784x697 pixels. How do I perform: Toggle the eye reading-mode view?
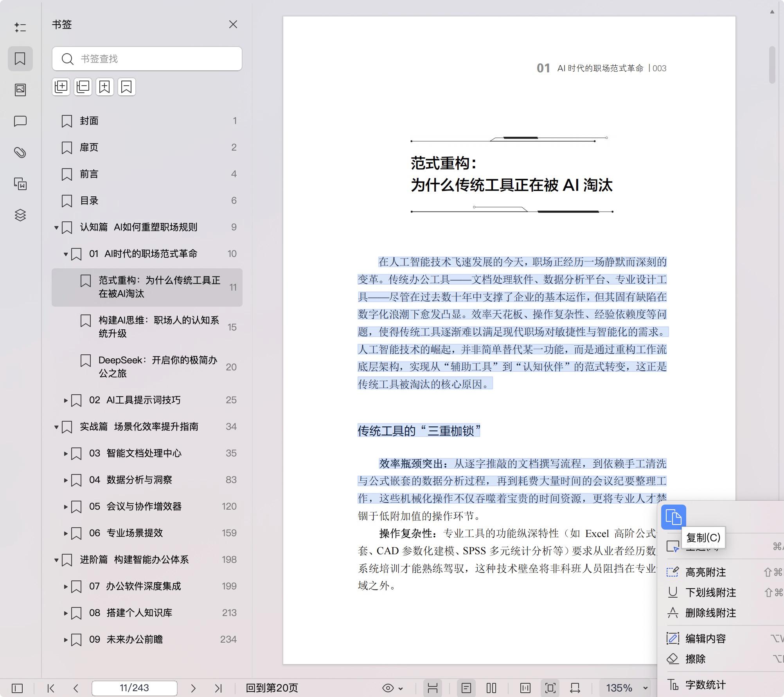pyautogui.click(x=388, y=688)
